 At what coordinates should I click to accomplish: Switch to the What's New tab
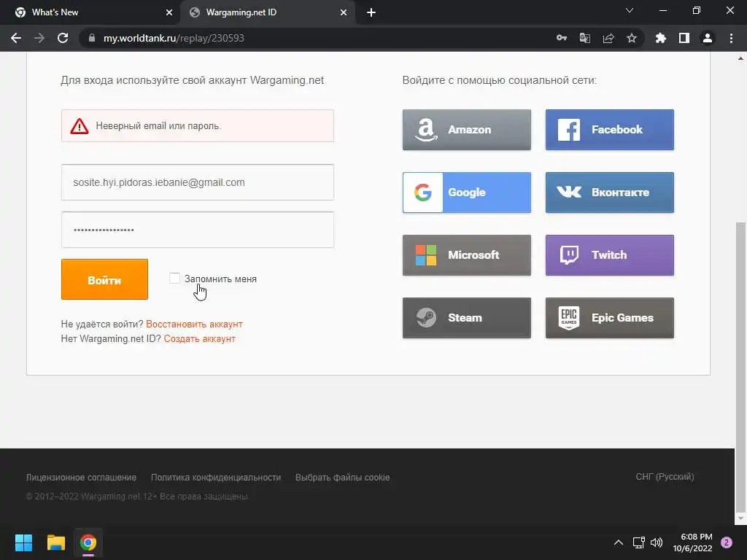pyautogui.click(x=90, y=12)
